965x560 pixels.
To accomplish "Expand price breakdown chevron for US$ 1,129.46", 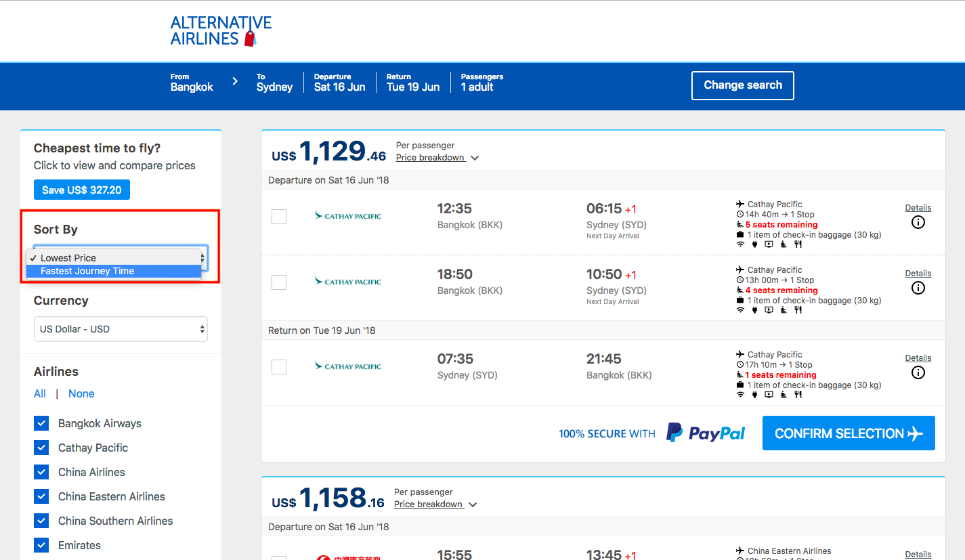I will pyautogui.click(x=475, y=158).
